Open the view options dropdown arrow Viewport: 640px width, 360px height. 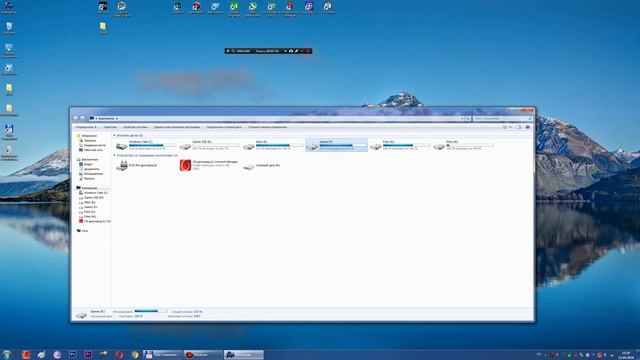[510, 127]
